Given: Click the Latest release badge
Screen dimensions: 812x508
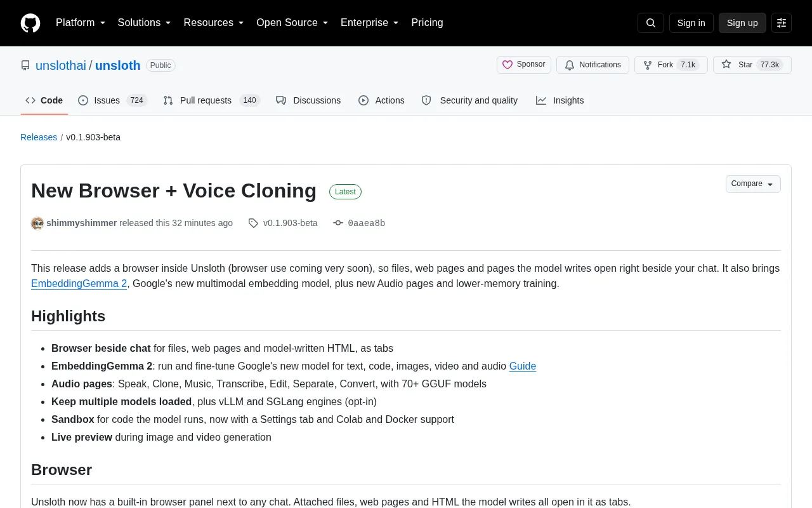Looking at the screenshot, I should point(345,192).
